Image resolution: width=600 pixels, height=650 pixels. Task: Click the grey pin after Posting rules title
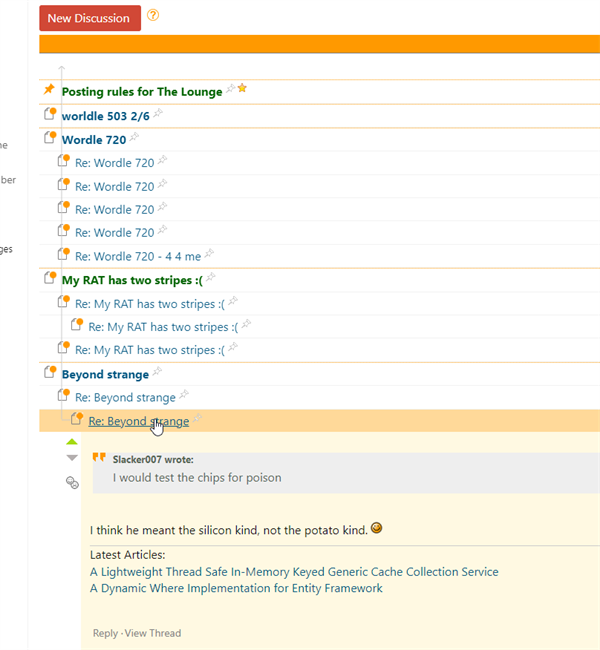(231, 88)
